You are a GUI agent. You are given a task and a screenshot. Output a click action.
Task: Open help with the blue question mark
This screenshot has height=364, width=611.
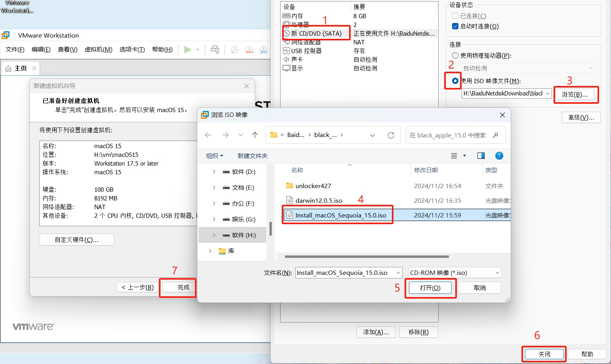(499, 156)
